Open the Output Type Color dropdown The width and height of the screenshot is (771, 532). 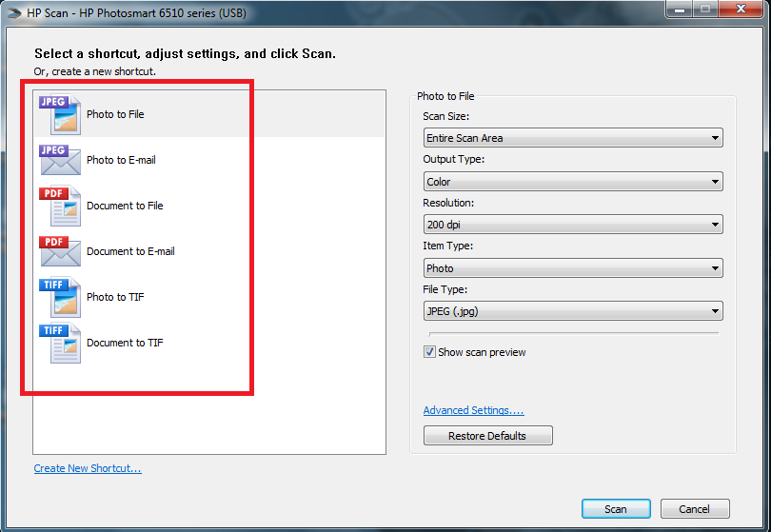point(573,182)
